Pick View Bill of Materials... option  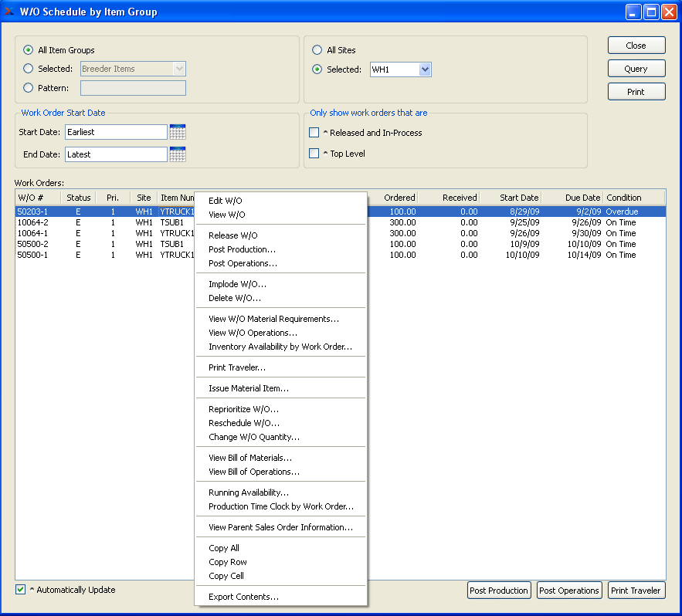pos(250,458)
